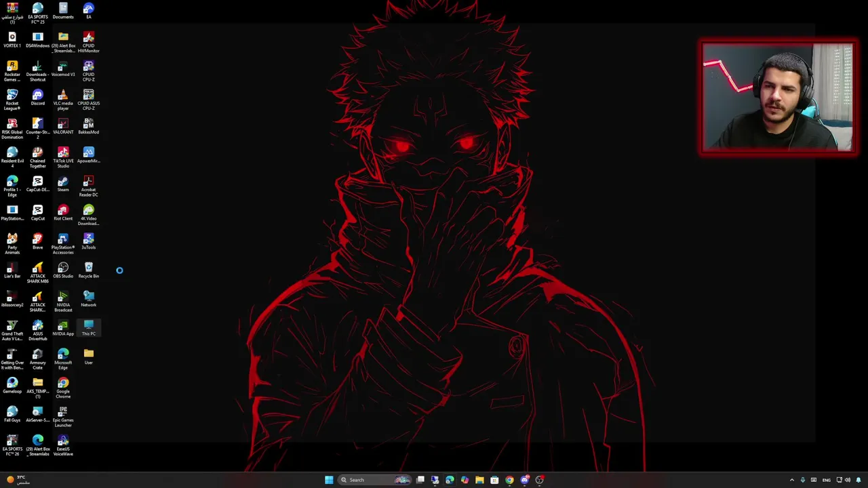Switch to Chrome on the taskbar

pyautogui.click(x=509, y=480)
